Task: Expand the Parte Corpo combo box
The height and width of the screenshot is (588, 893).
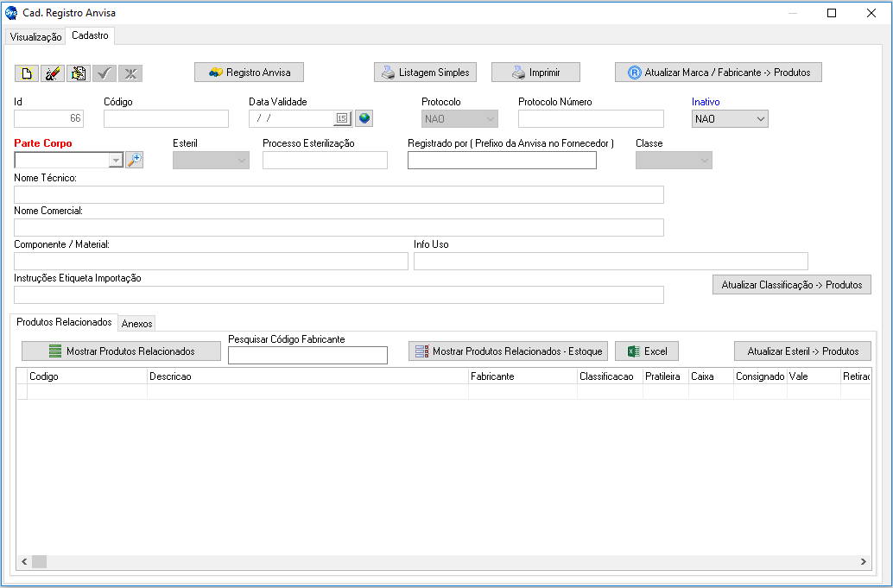Action: 116,161
